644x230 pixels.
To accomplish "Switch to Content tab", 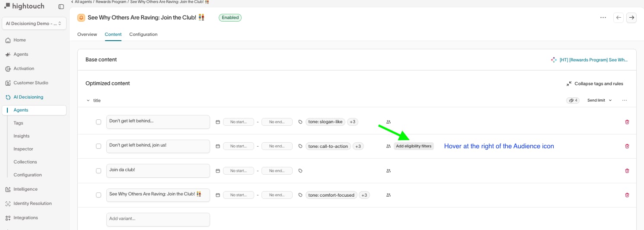I will click(113, 34).
